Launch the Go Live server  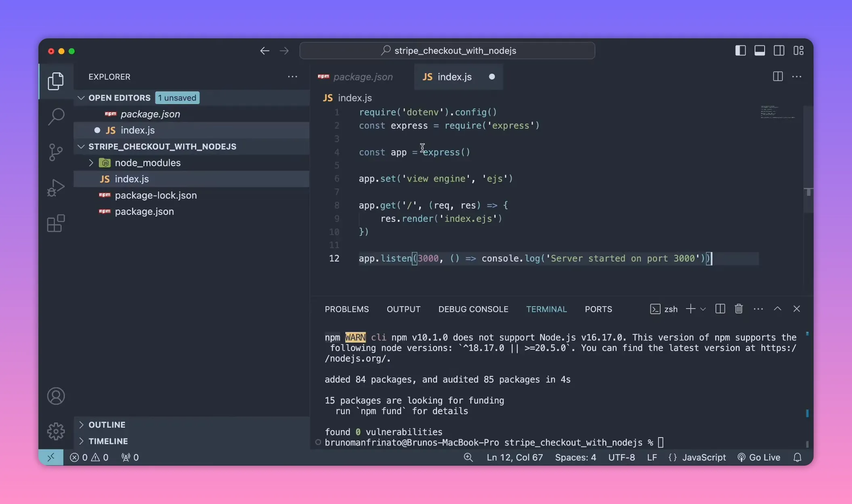click(758, 457)
